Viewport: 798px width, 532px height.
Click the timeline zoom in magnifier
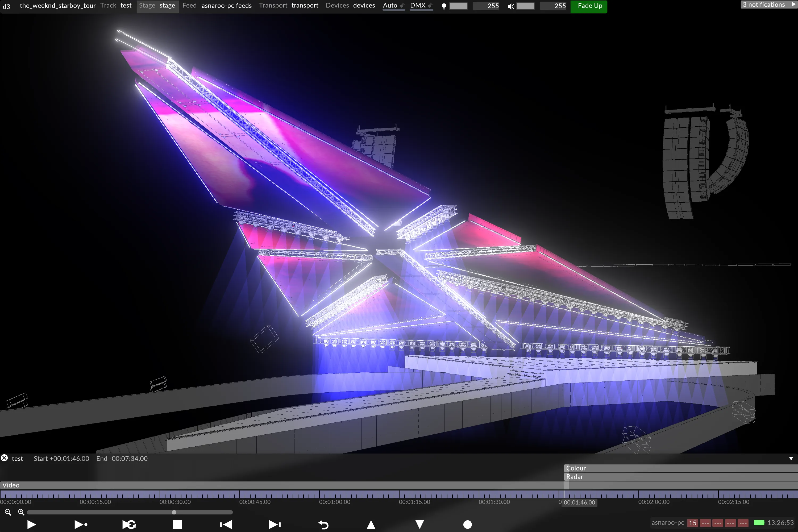21,512
